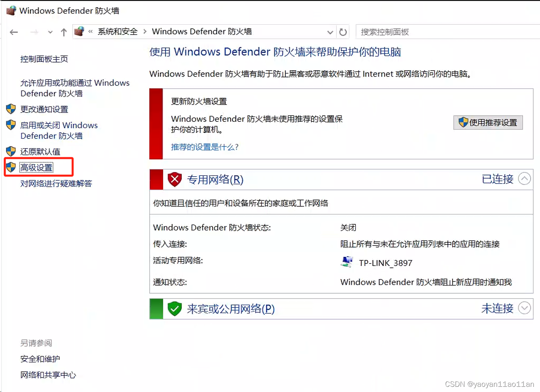
Task: Open 网络和共享中心 link
Action: 48,375
